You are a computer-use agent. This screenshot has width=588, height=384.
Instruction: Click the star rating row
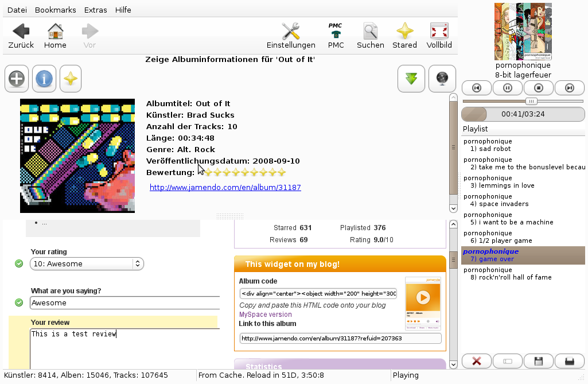click(x=244, y=172)
